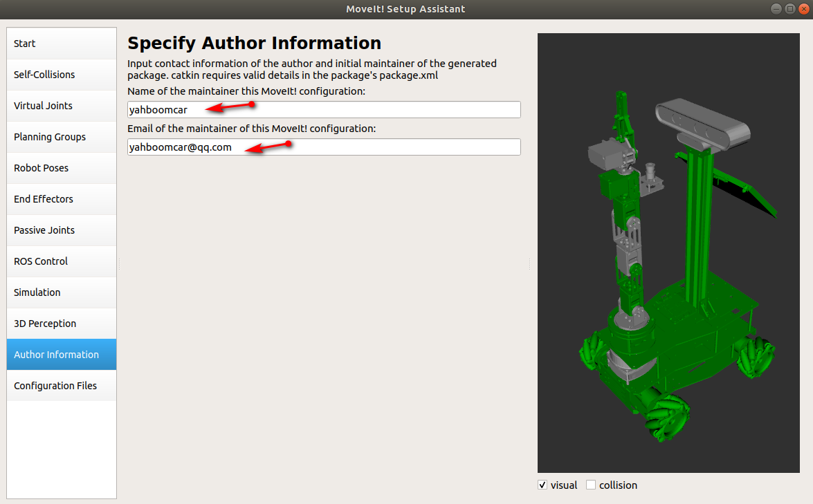The image size is (813, 504).
Task: Click the maintainer email input field
Action: (x=324, y=147)
